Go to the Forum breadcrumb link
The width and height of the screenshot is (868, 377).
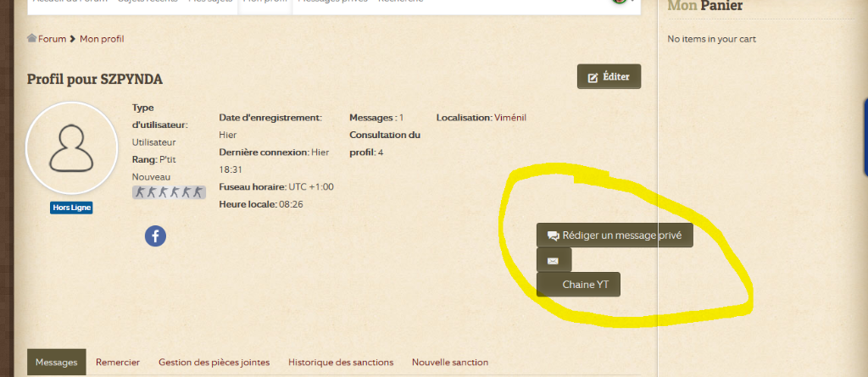[x=52, y=39]
